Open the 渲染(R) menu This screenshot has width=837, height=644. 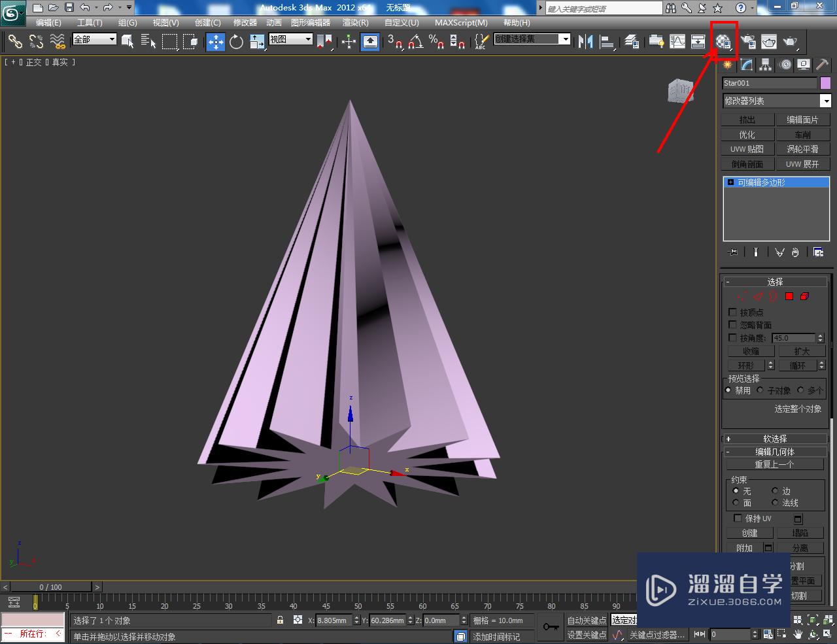pyautogui.click(x=356, y=22)
